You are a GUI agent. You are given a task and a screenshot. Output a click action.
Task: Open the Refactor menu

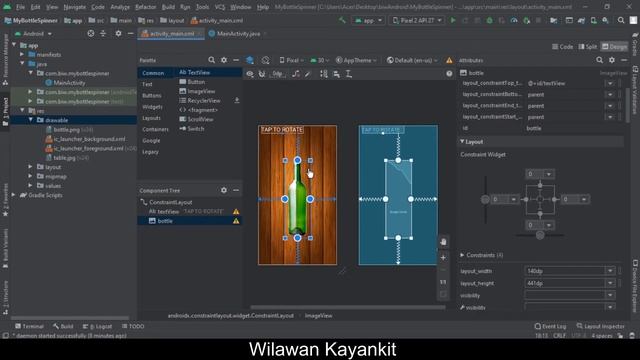145,7
